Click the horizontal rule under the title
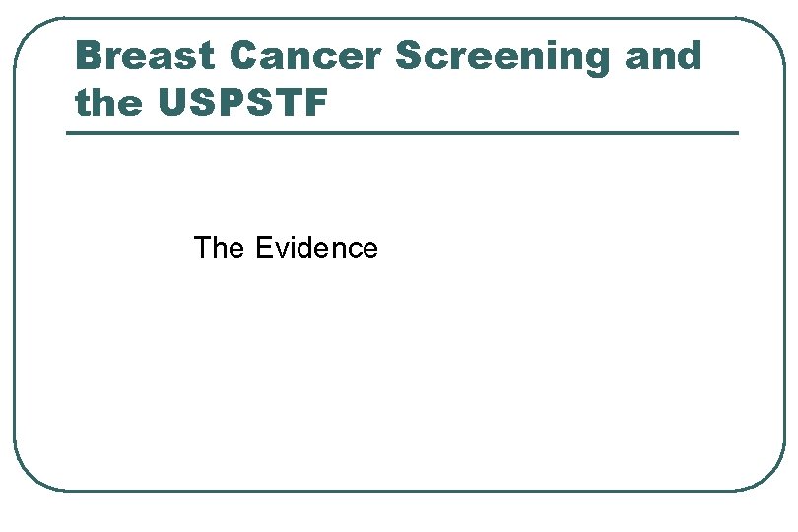 click(x=402, y=133)
